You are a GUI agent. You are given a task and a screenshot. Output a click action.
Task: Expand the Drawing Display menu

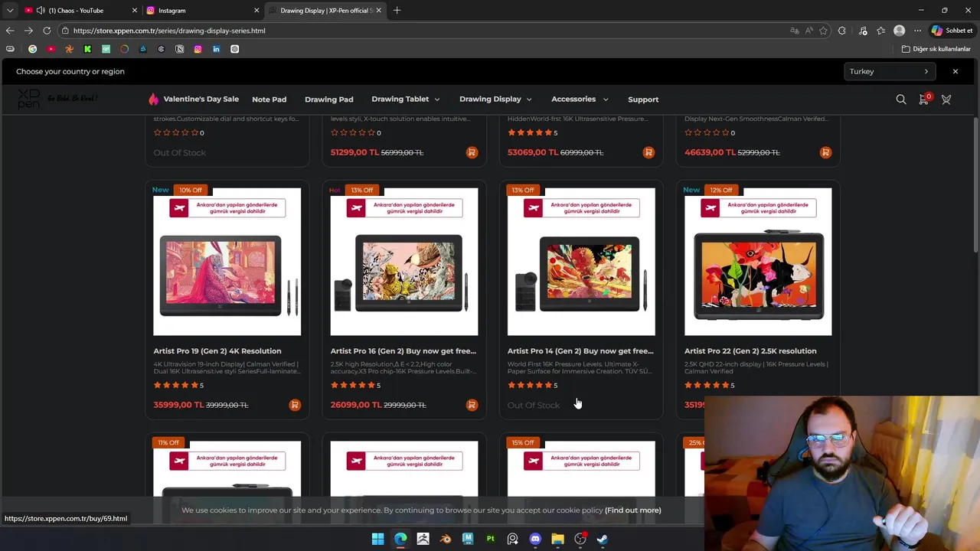coord(495,99)
